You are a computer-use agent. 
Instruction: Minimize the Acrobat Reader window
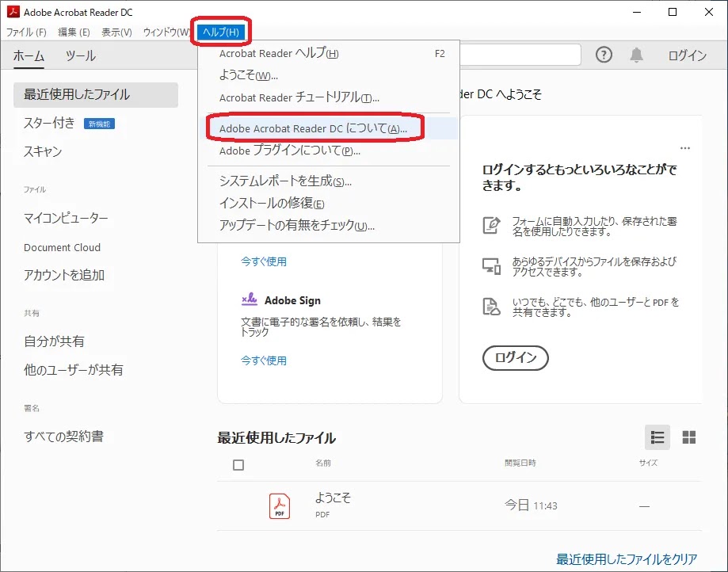pos(637,12)
